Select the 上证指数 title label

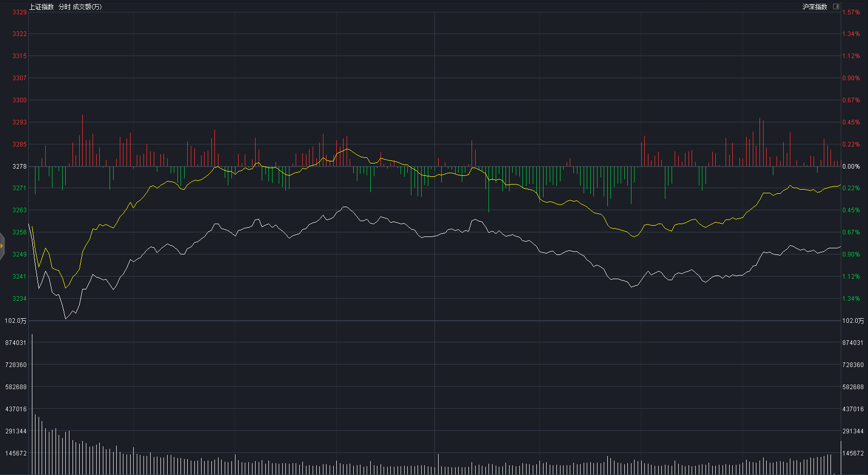click(41, 7)
